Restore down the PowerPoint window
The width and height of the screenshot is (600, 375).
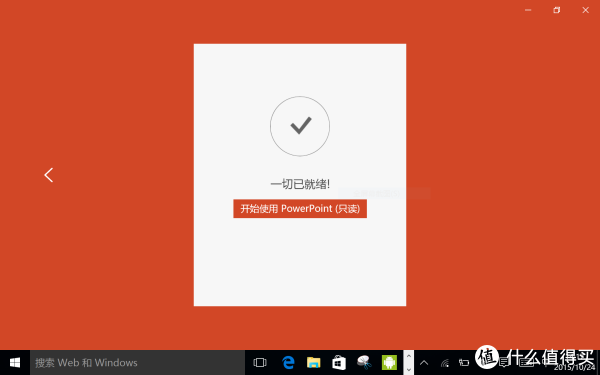pos(557,10)
